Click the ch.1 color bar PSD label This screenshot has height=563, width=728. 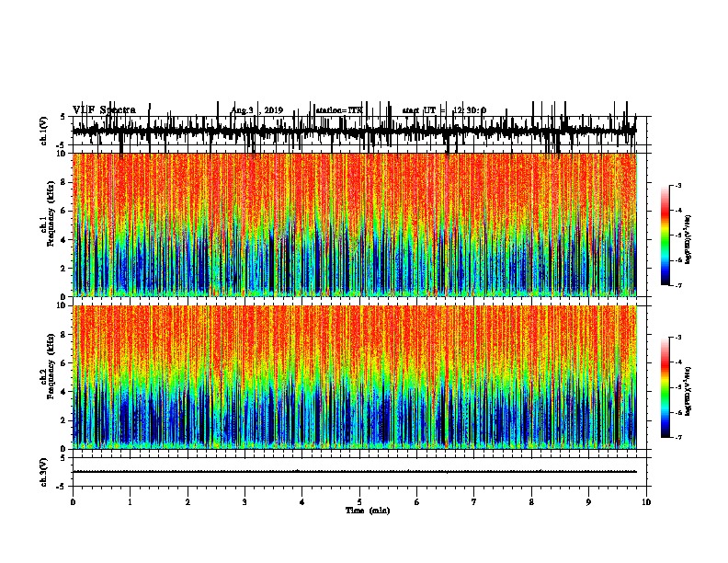[688, 239]
